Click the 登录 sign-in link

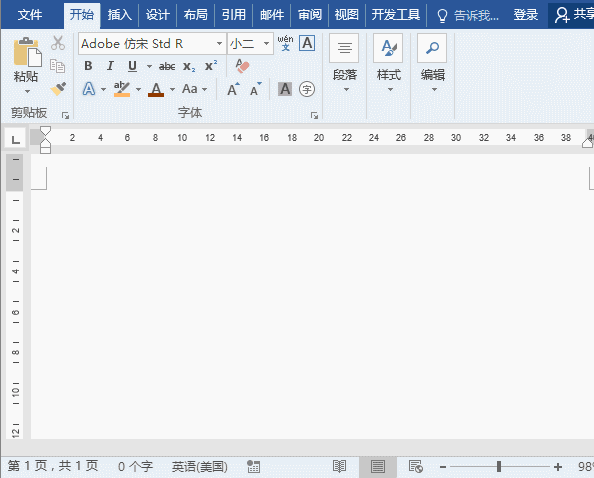coord(526,15)
